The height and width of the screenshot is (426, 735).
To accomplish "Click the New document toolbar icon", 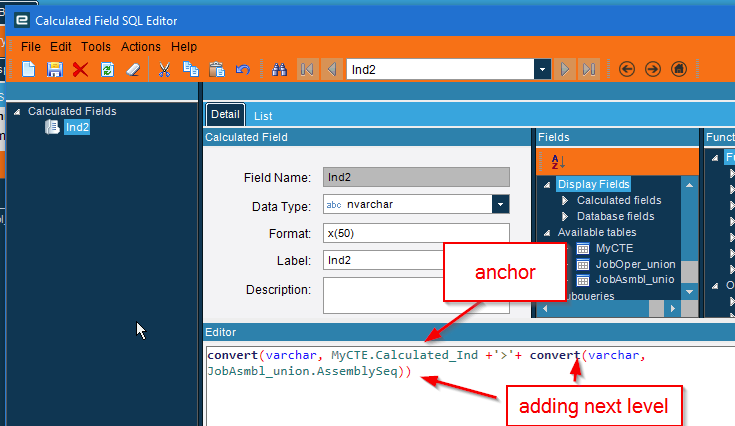I will click(29, 69).
